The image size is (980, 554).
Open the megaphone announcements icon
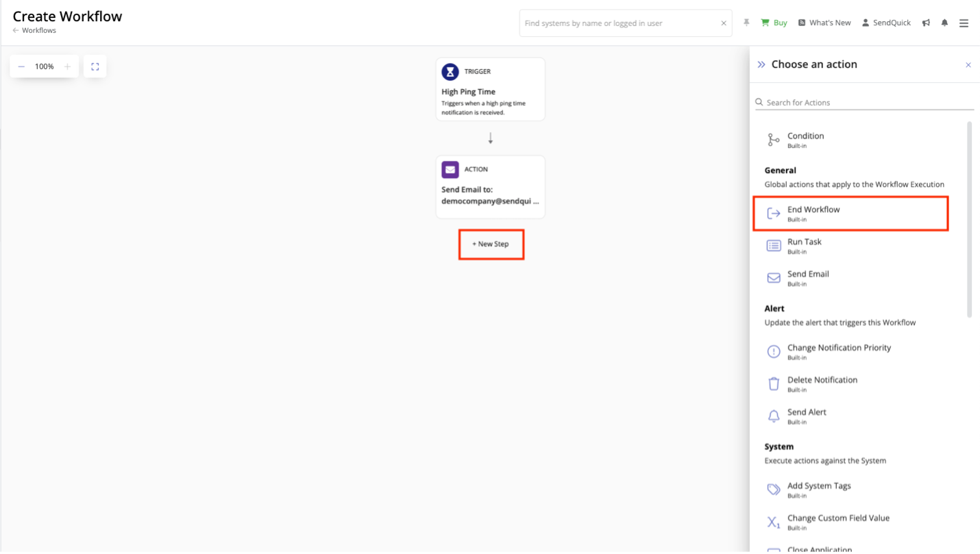pyautogui.click(x=926, y=23)
